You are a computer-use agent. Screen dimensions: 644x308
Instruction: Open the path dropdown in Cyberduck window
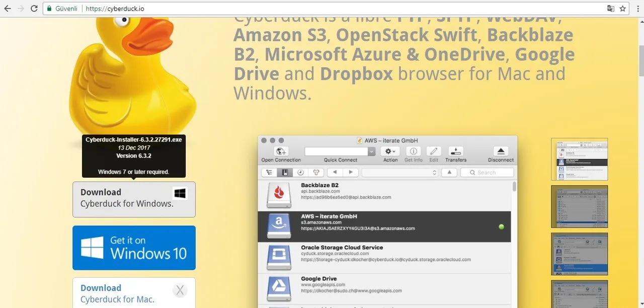click(400, 172)
